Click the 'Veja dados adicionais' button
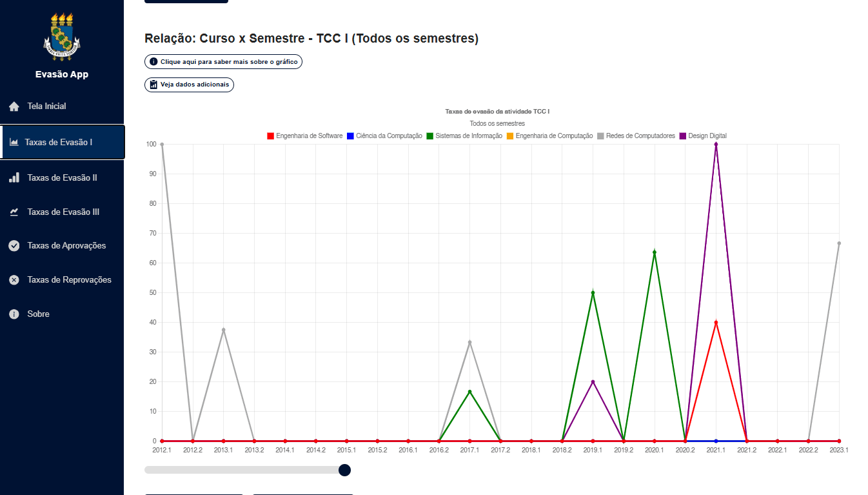 (189, 85)
